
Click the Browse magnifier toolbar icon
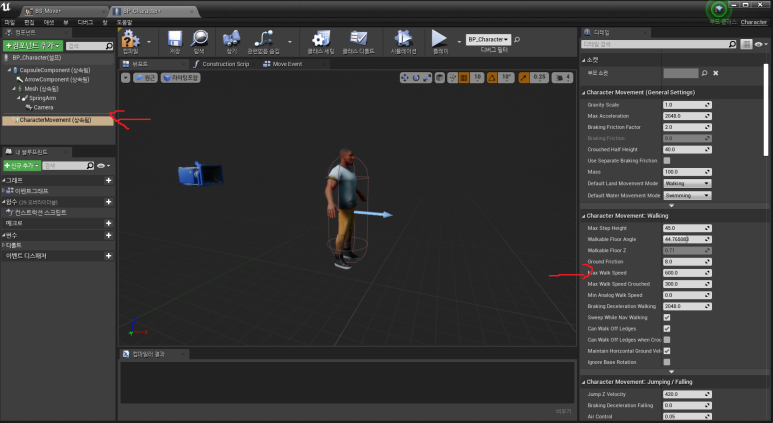point(199,39)
